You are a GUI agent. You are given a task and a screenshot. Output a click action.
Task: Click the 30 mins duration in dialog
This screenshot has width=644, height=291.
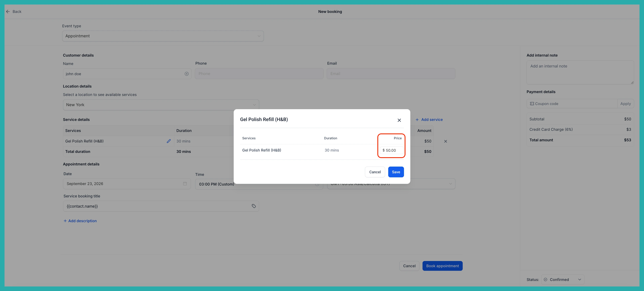point(332,150)
